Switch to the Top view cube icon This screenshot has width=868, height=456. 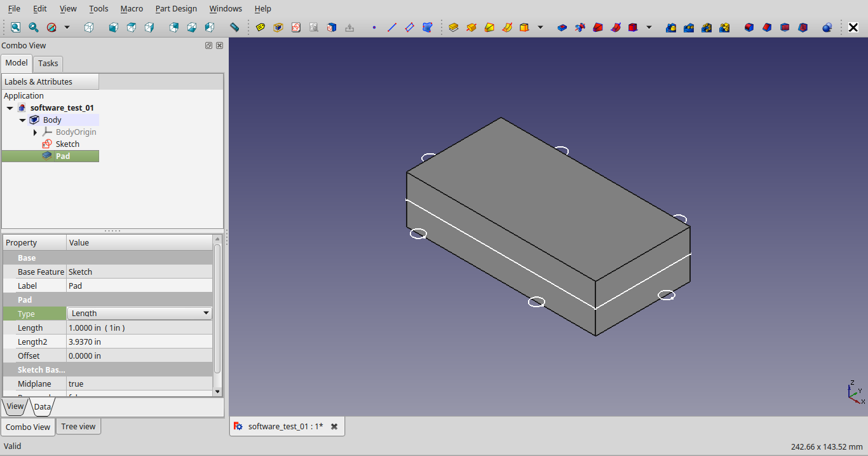coord(131,27)
